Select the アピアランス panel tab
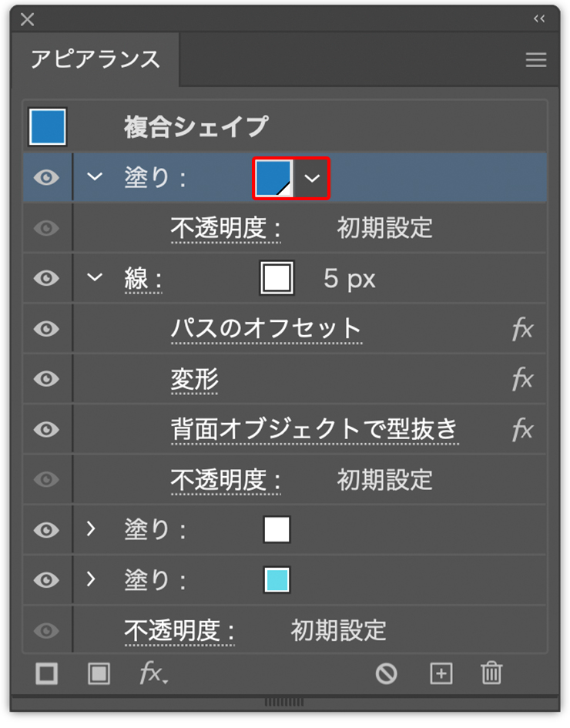 [95, 60]
